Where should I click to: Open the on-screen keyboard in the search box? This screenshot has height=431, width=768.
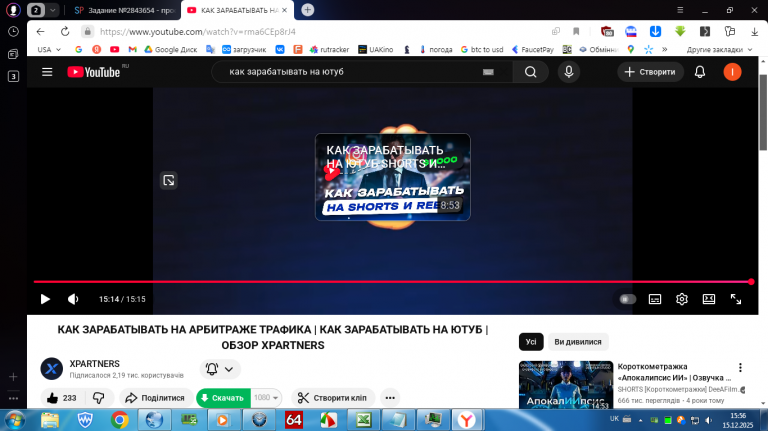[x=488, y=72]
